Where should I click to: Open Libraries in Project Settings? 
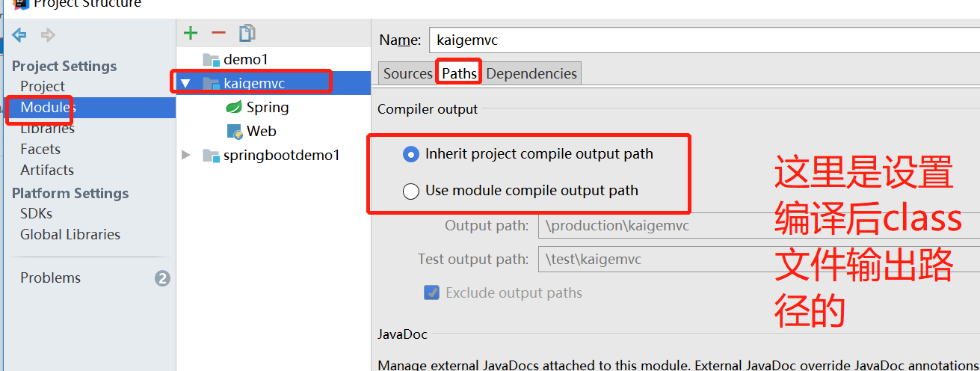(48, 129)
